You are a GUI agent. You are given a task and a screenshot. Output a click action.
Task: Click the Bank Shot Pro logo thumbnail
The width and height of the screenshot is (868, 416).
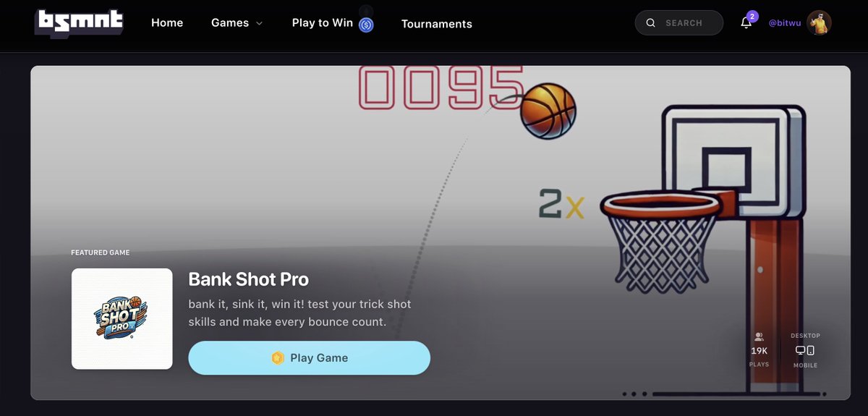(122, 319)
